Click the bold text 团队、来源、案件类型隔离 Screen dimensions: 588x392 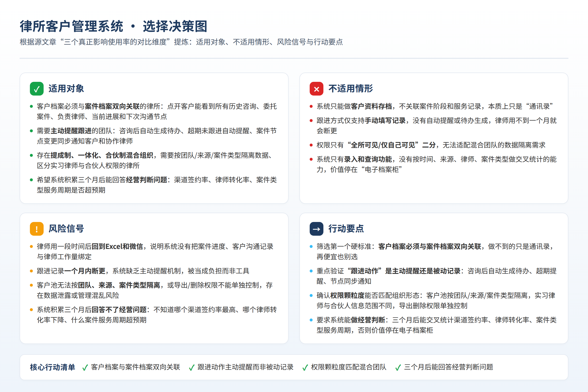(119, 285)
